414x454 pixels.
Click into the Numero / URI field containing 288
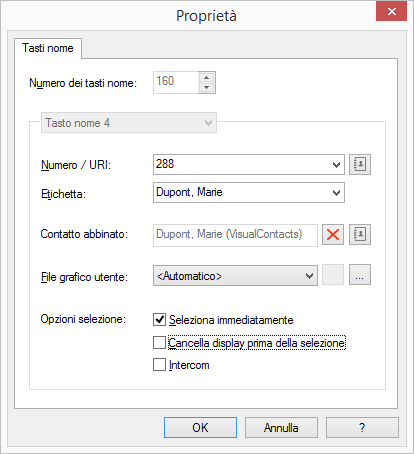point(242,164)
